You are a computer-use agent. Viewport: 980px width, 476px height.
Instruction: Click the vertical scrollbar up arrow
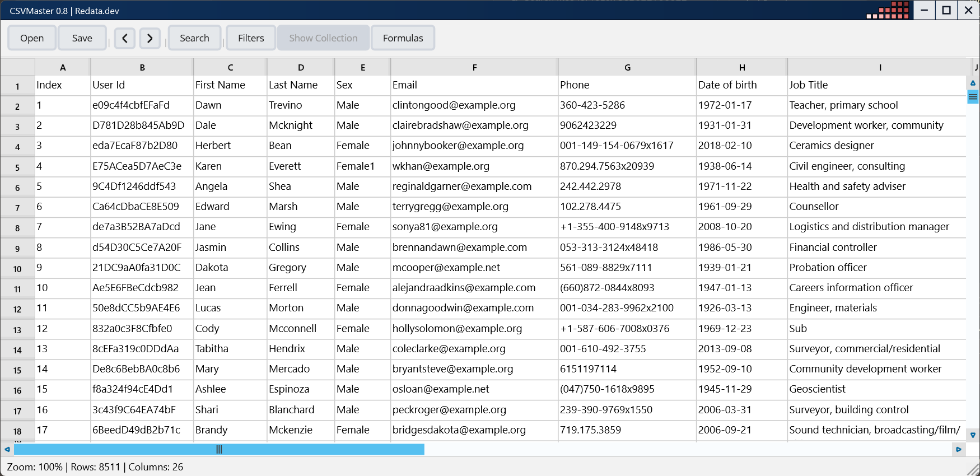(x=973, y=83)
